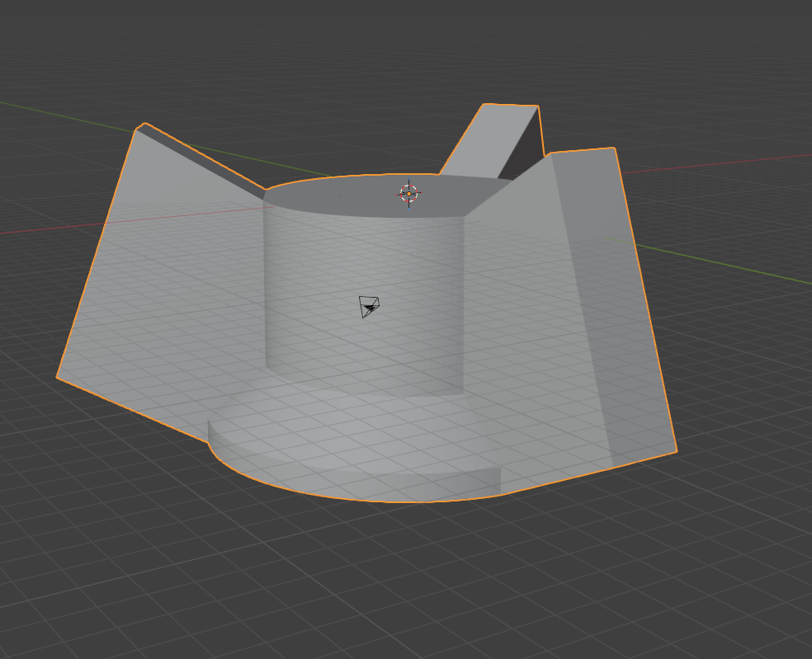Viewport: 812px width, 659px height.
Task: Click the top-right corner of the right wing
Action: click(614, 148)
